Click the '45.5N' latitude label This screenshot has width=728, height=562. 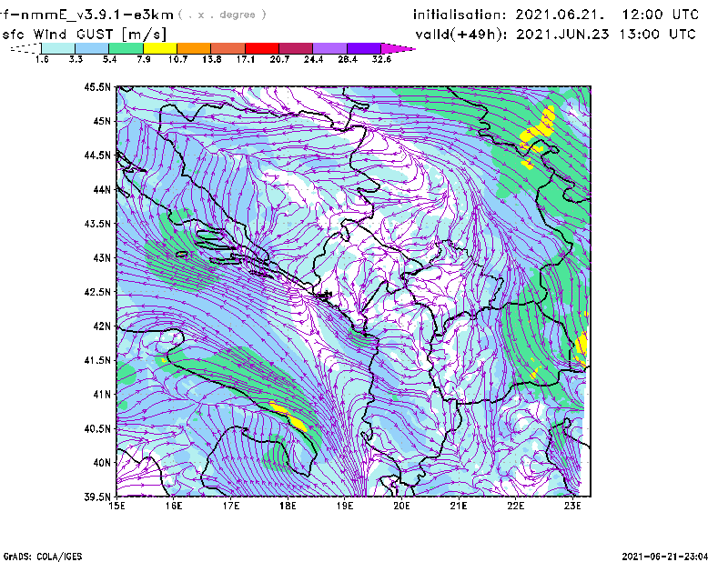click(x=97, y=86)
